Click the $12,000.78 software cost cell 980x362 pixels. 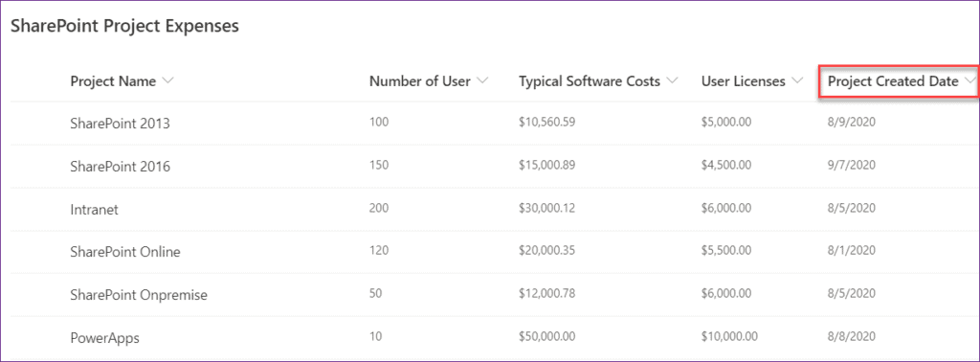tap(546, 293)
